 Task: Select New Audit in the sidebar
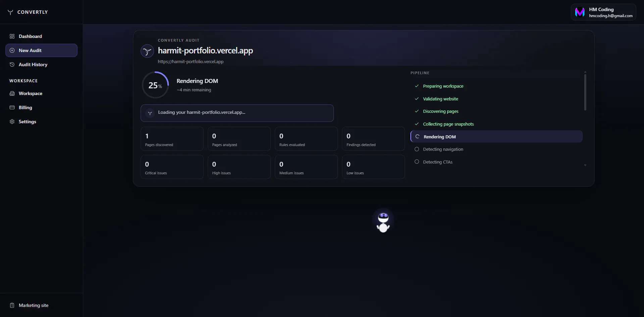(41, 50)
